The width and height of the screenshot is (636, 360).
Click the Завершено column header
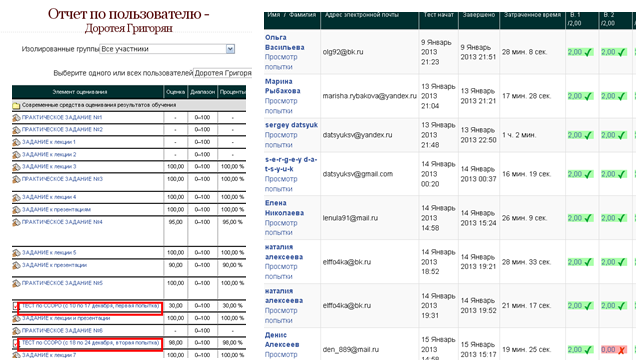pos(479,15)
